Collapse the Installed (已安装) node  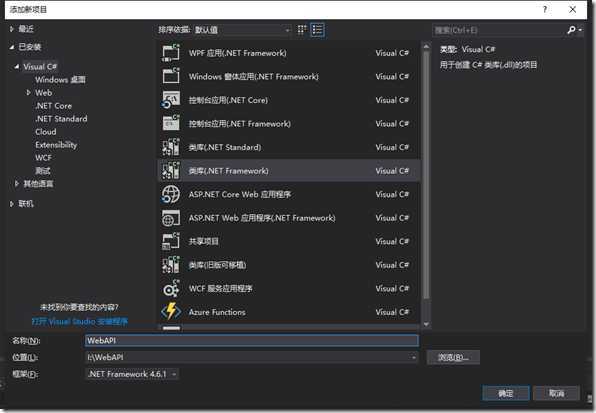pos(12,47)
